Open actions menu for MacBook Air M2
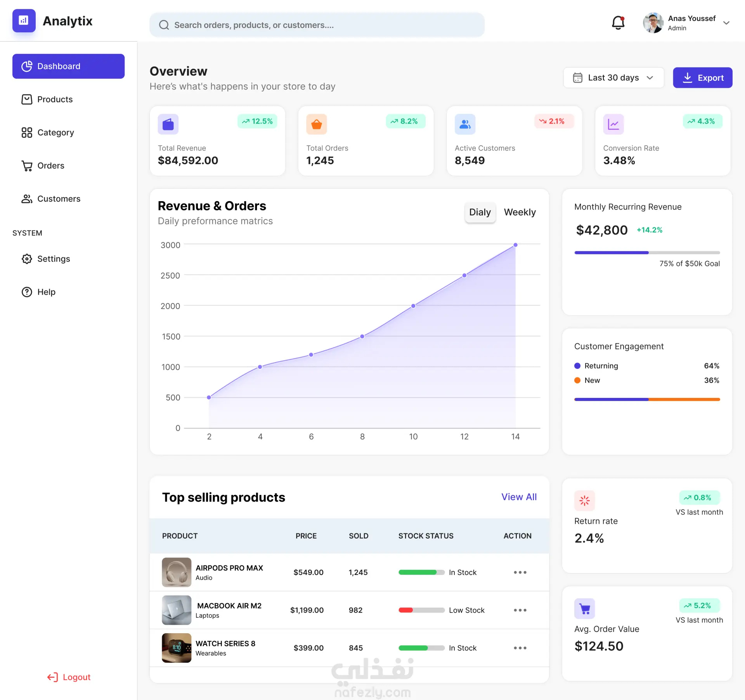Screen dimensions: 745x700 point(520,610)
